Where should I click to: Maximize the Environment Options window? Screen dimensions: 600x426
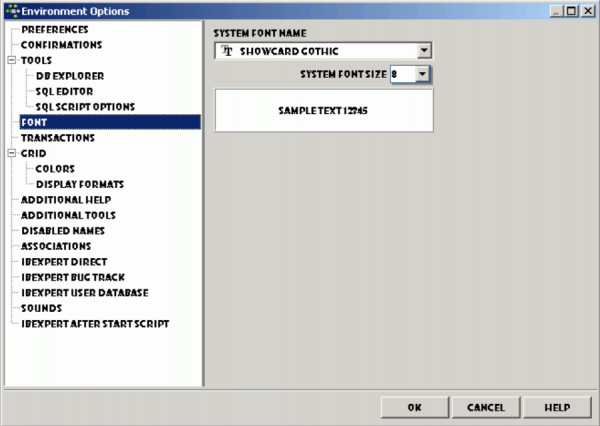(571, 11)
